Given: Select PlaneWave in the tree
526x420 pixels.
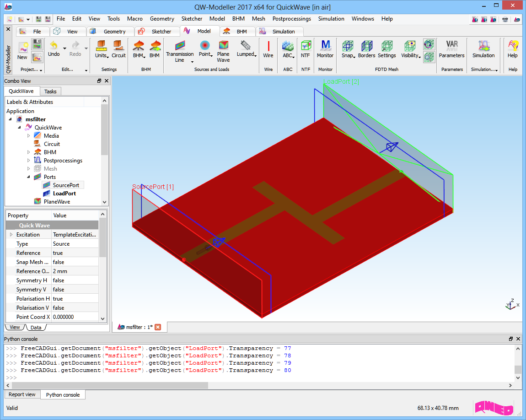Looking at the screenshot, I should click(x=52, y=202).
